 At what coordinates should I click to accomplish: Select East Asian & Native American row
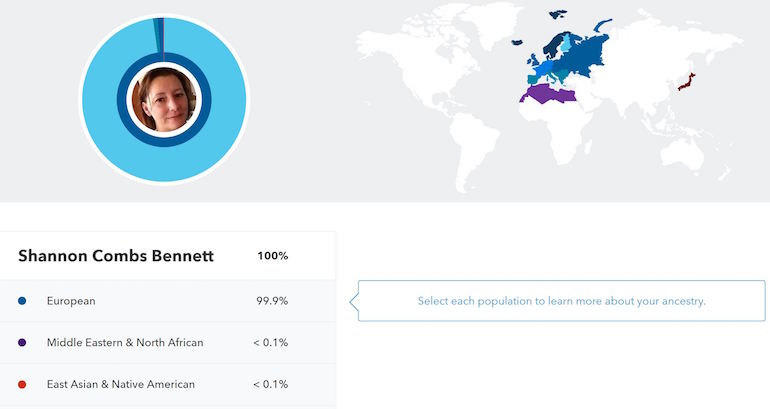[168, 384]
